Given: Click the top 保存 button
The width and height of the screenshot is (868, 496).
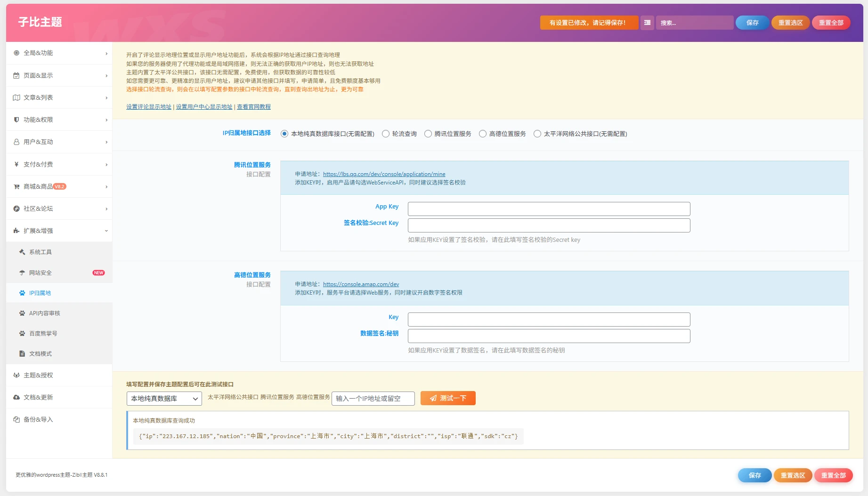Looking at the screenshot, I should coord(753,23).
